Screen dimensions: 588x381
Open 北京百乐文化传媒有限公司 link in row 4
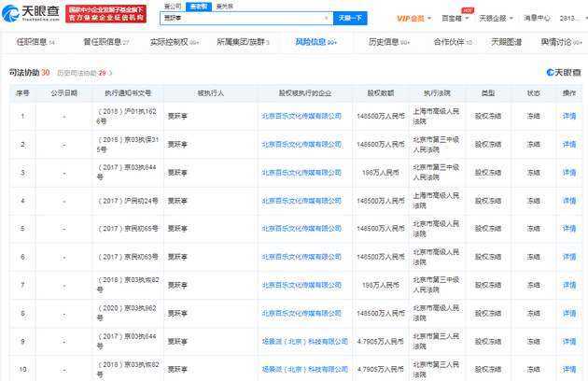point(301,201)
